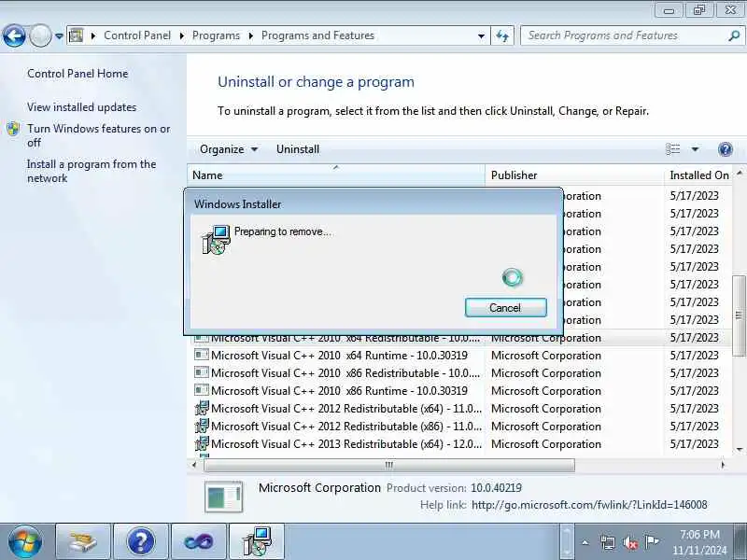Select Visual C++ 2012 Redistributable (x64) row
This screenshot has width=747, height=560.
(459, 409)
